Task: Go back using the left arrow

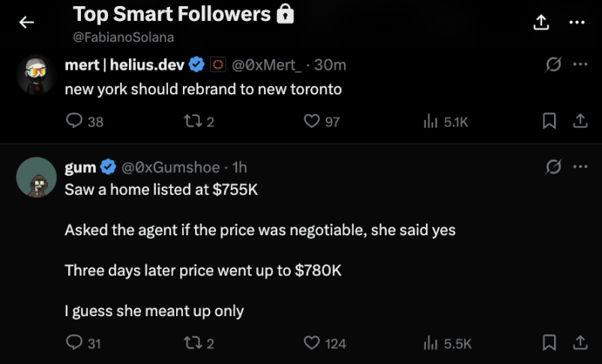Action: pos(27,22)
